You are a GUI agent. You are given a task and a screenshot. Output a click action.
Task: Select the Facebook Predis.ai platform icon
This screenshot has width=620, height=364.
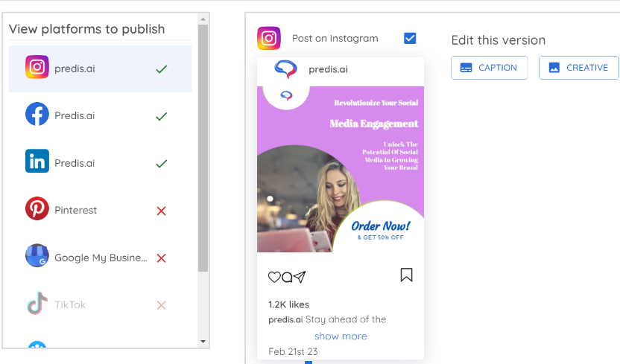pyautogui.click(x=37, y=114)
